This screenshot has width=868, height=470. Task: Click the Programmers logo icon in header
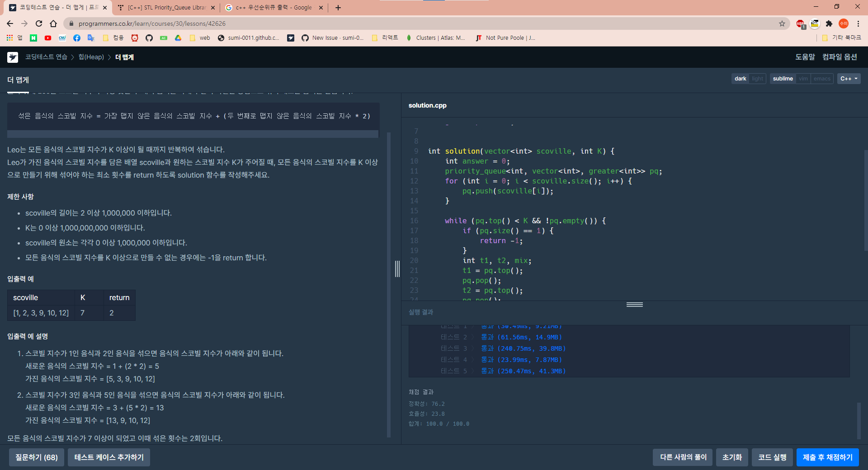pyautogui.click(x=13, y=57)
